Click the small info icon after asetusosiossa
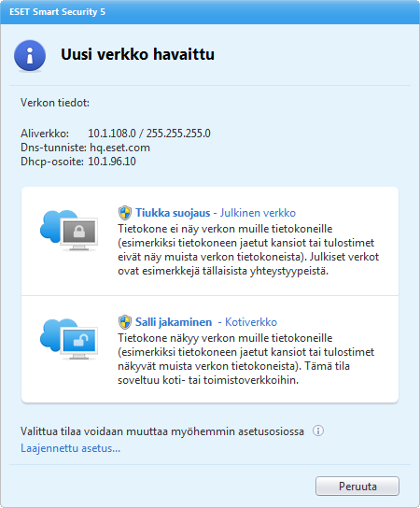Viewport: 420px width, 508px height. [x=318, y=430]
